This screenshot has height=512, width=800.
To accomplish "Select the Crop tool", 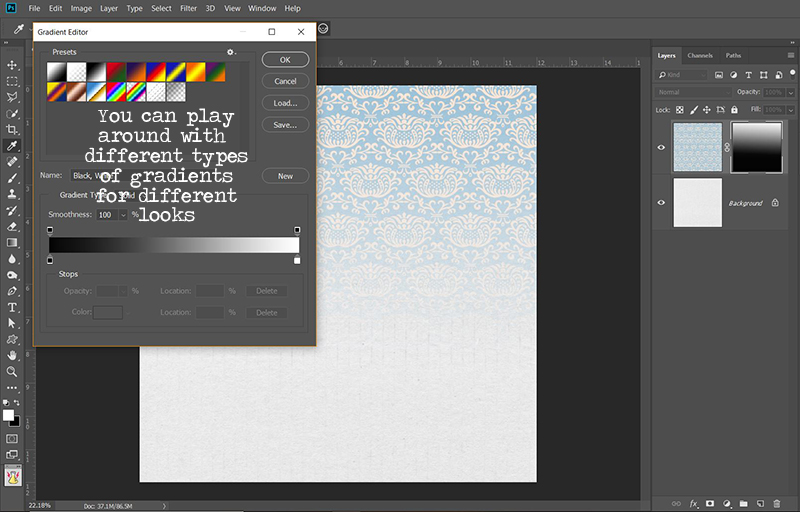I will (13, 130).
